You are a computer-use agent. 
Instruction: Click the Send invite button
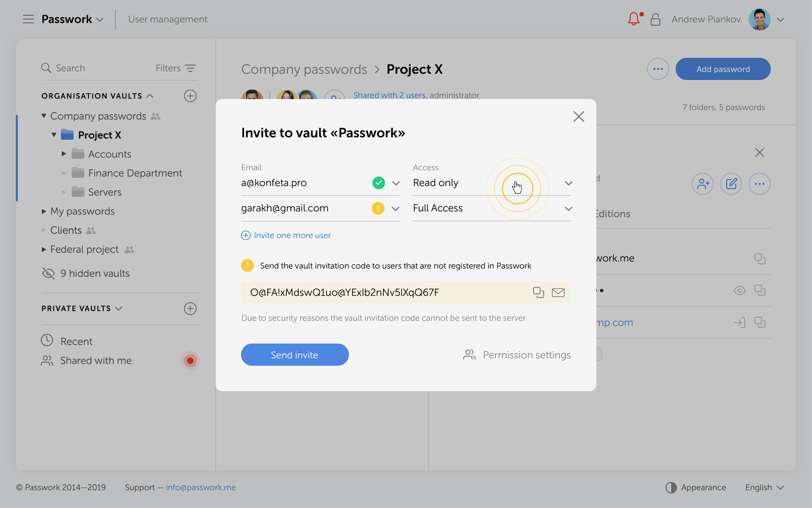295,355
